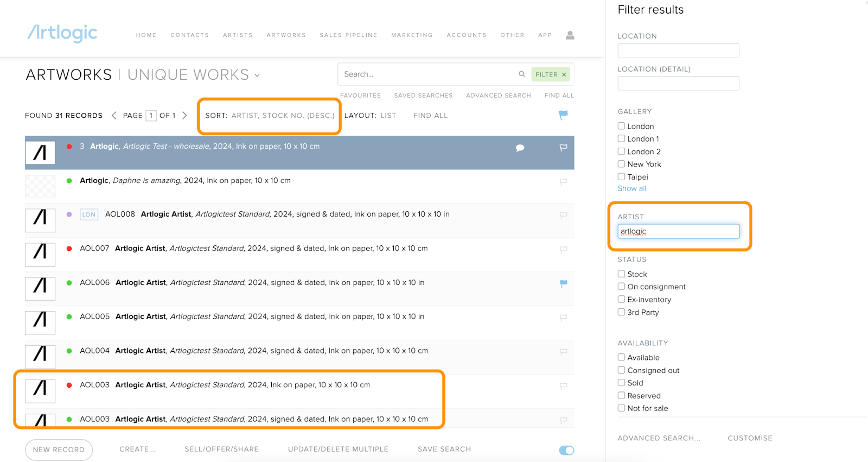Check the New York gallery checkbox
Viewport: 868px width, 462px height.
[621, 164]
